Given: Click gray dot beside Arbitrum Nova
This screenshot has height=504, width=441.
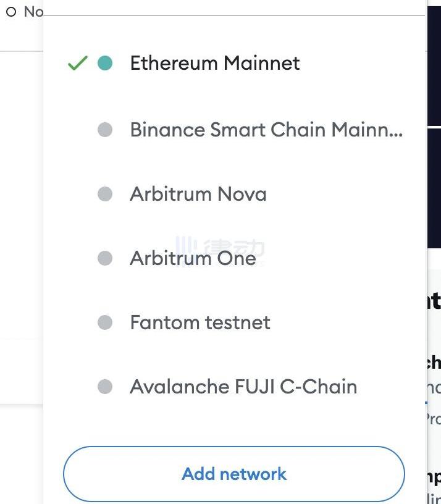Looking at the screenshot, I should 105,194.
